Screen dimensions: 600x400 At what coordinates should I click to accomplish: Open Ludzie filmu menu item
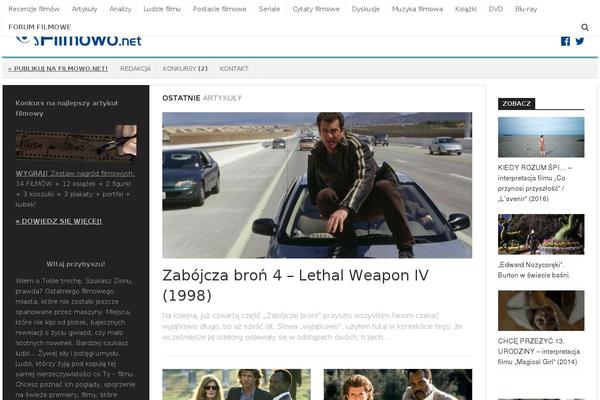pos(162,9)
